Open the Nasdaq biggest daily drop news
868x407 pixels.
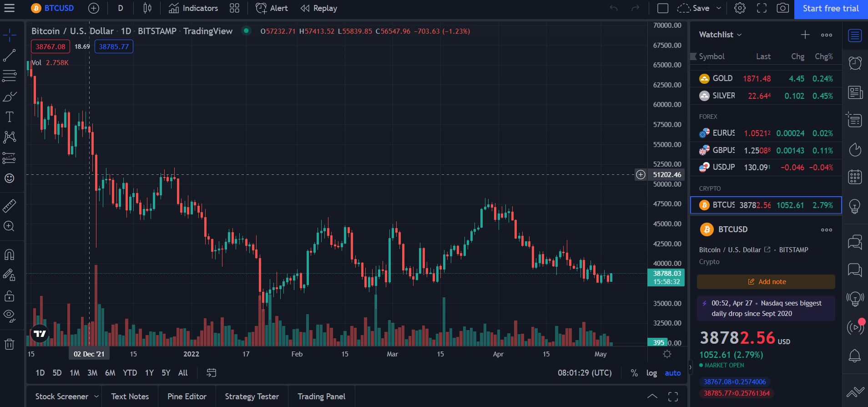tap(766, 308)
